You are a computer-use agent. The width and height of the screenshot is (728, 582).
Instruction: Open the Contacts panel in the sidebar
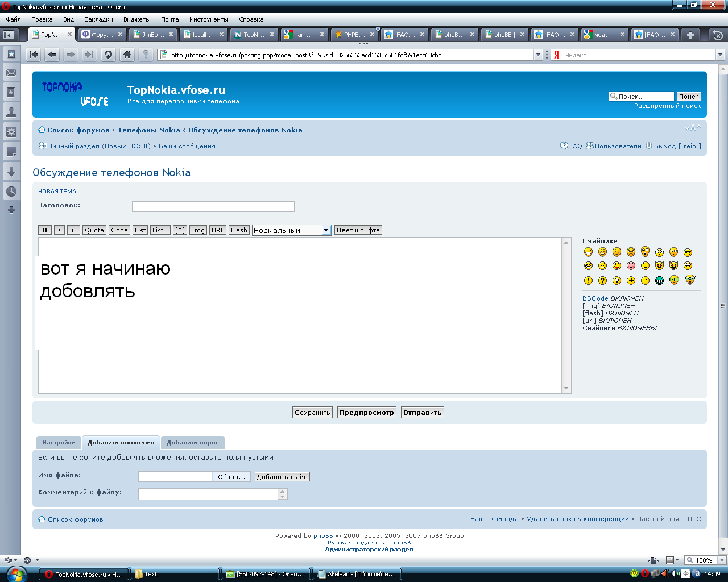[11, 112]
